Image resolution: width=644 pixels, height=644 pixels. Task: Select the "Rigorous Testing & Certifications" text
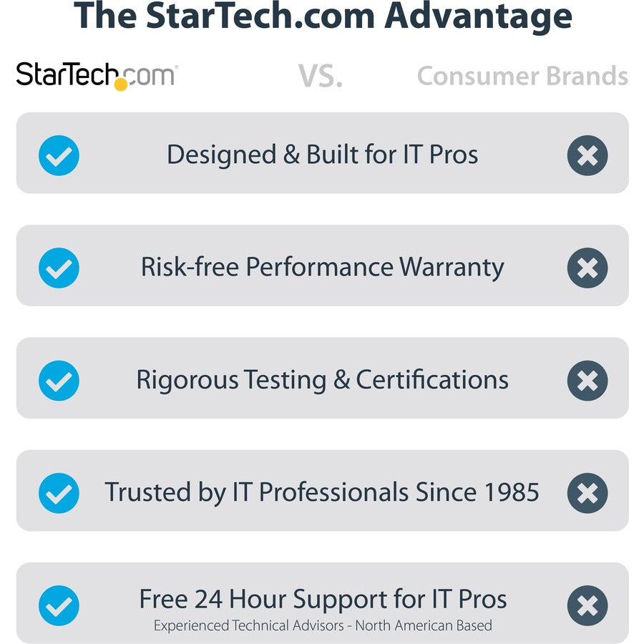tap(322, 379)
